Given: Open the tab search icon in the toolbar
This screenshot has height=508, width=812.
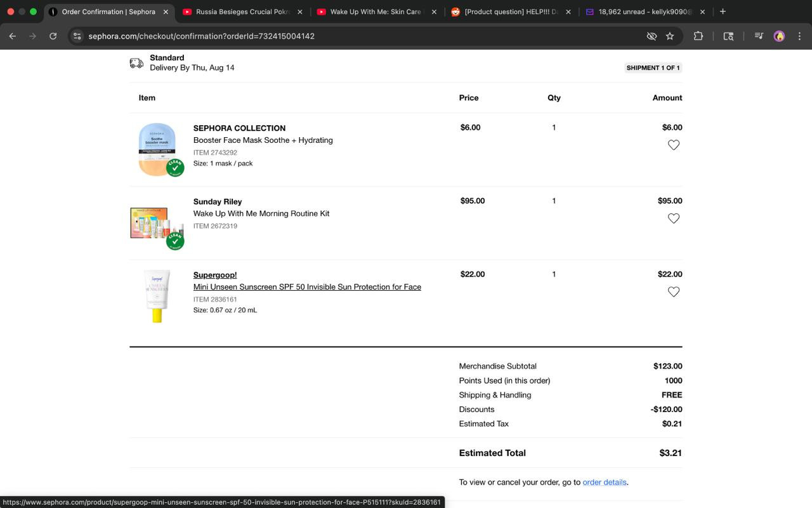Looking at the screenshot, I should (x=728, y=36).
